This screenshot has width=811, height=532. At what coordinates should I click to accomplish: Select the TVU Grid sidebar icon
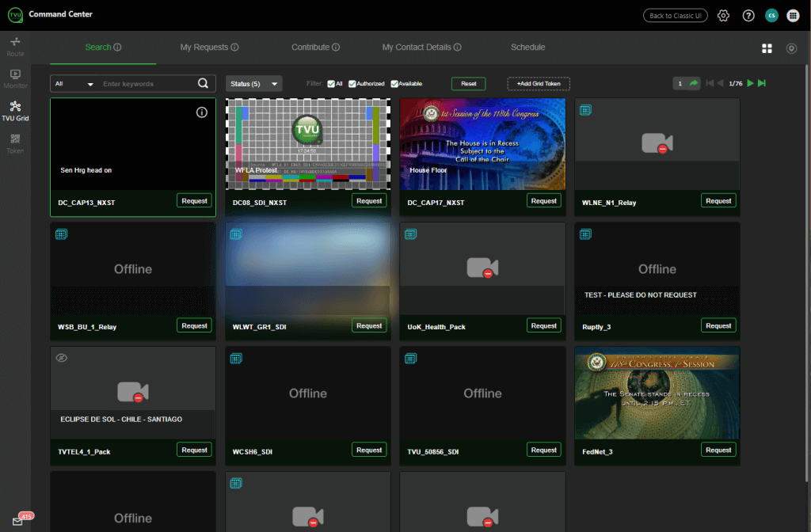[16, 111]
